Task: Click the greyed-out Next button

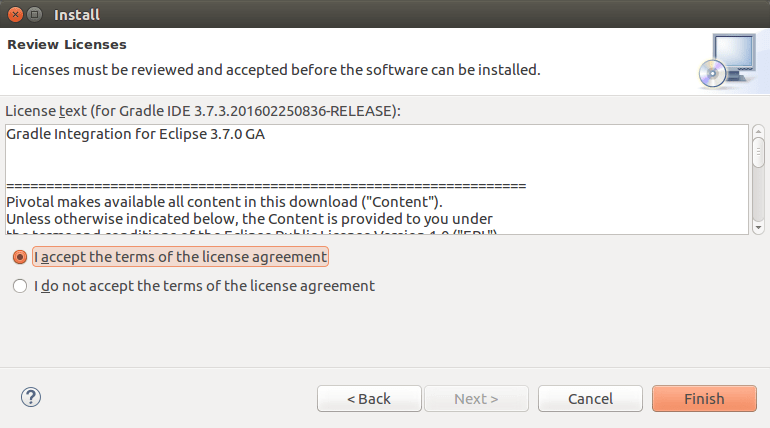Action: [476, 399]
